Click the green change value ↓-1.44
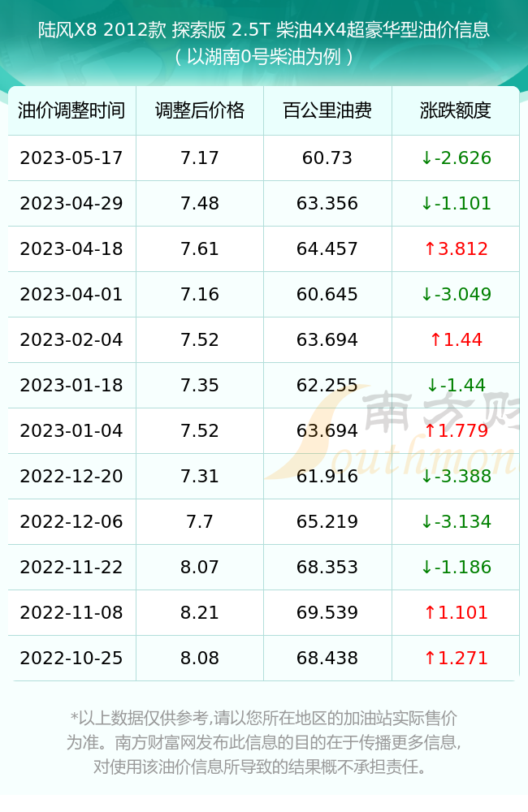Image resolution: width=528 pixels, height=812 pixels. [x=456, y=386]
